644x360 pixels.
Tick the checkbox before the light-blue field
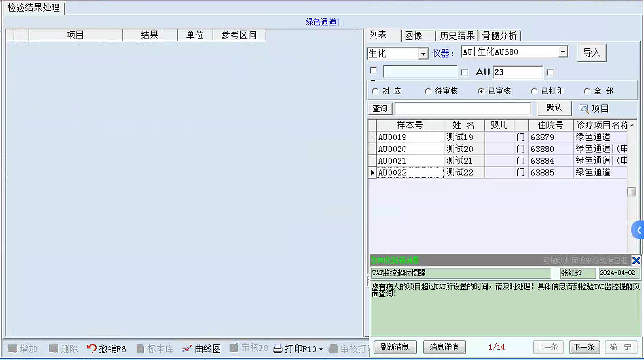click(x=373, y=71)
